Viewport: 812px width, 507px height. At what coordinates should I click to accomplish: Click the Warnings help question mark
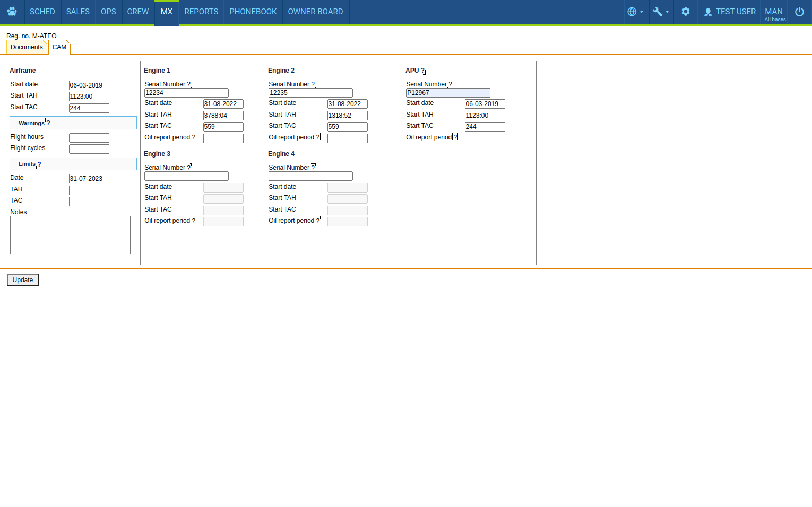[48, 123]
